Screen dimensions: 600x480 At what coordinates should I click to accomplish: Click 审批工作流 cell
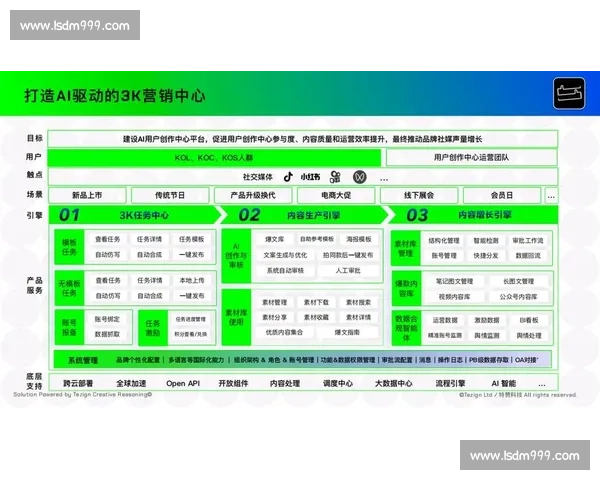tap(528, 241)
